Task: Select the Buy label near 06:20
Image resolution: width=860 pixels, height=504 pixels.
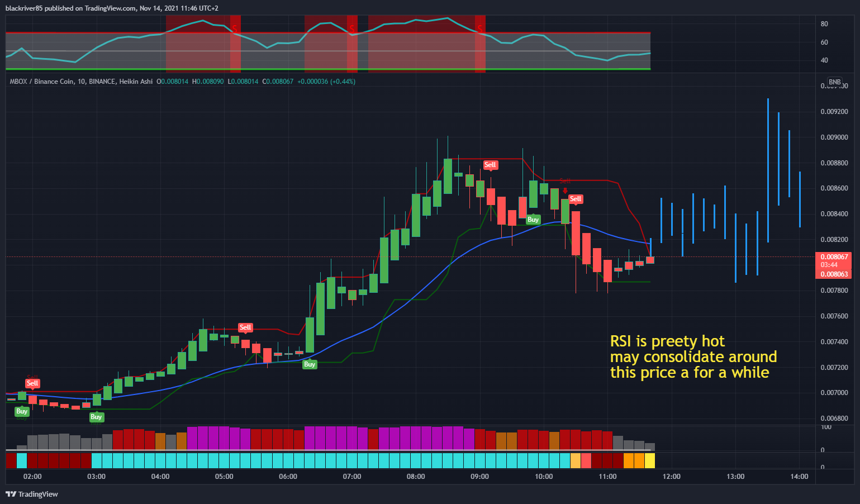Action: [x=310, y=364]
